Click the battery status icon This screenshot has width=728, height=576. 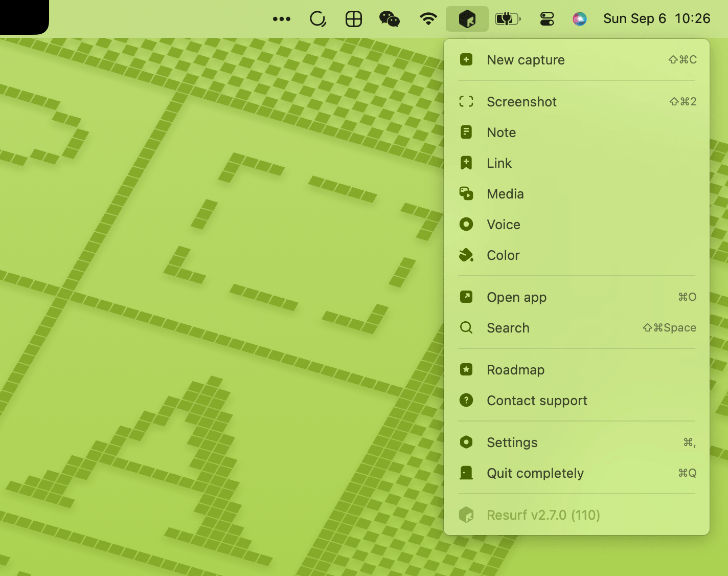508,19
